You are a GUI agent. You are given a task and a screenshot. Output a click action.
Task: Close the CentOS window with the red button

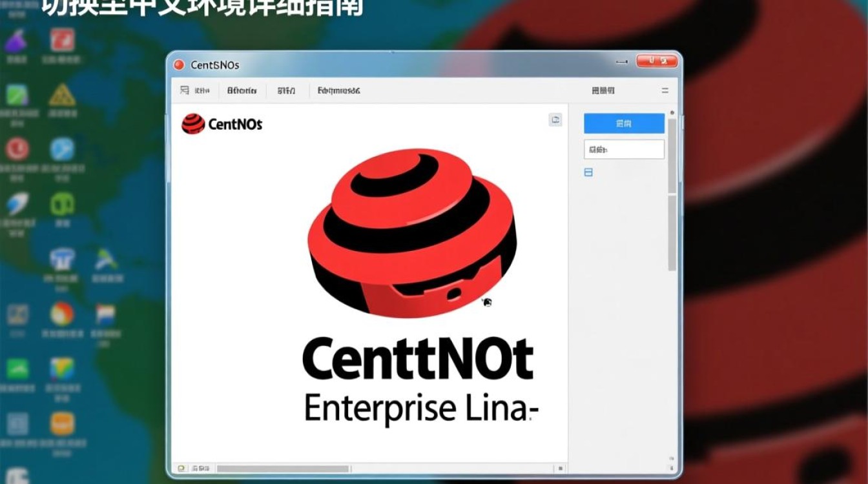[x=657, y=61]
